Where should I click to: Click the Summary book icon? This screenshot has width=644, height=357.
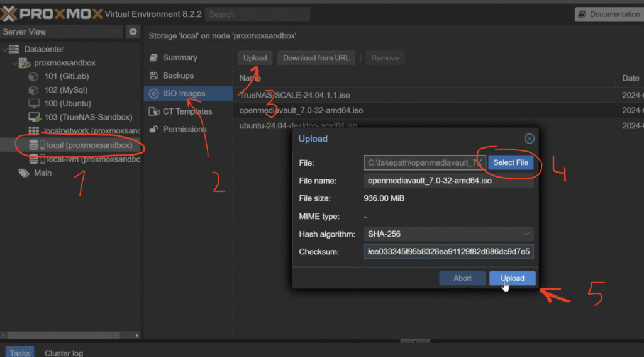click(153, 57)
